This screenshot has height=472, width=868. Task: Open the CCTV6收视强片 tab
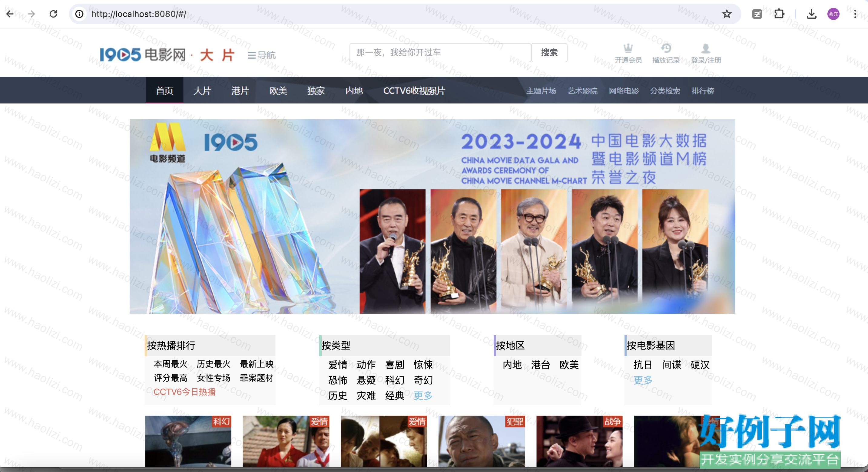(414, 90)
